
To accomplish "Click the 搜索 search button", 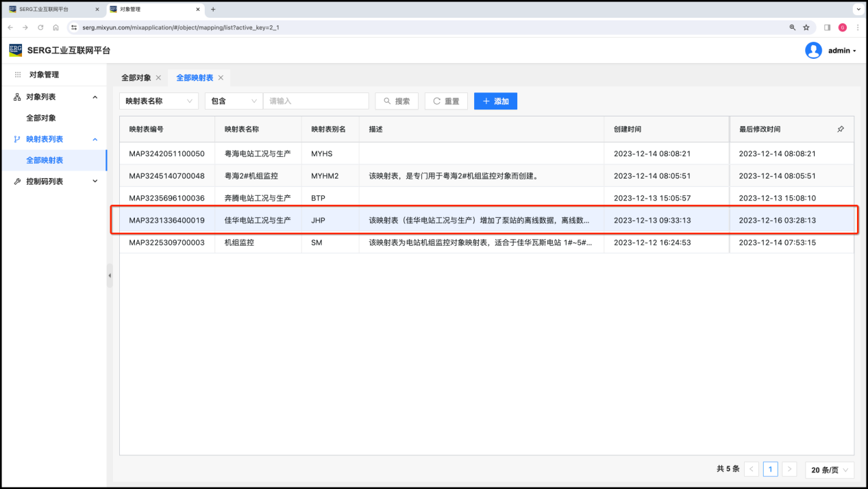I will (x=397, y=101).
